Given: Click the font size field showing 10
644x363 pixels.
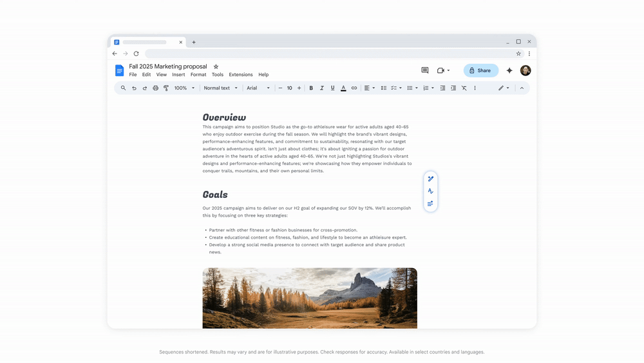Looking at the screenshot, I should [290, 88].
